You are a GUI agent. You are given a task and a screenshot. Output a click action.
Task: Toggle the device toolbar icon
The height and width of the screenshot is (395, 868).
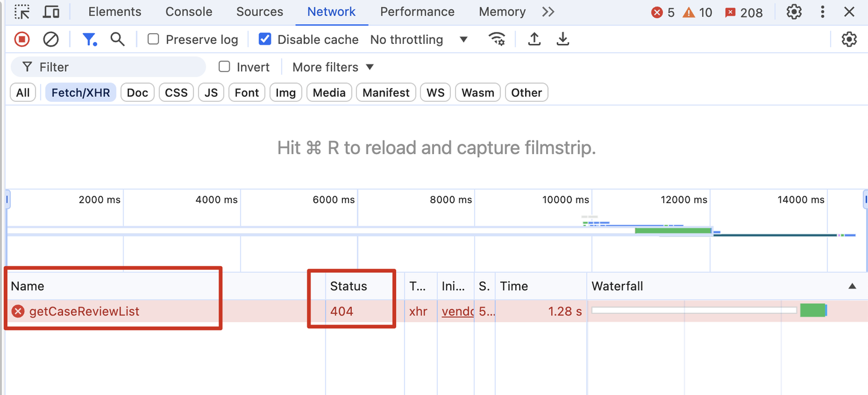(x=52, y=12)
